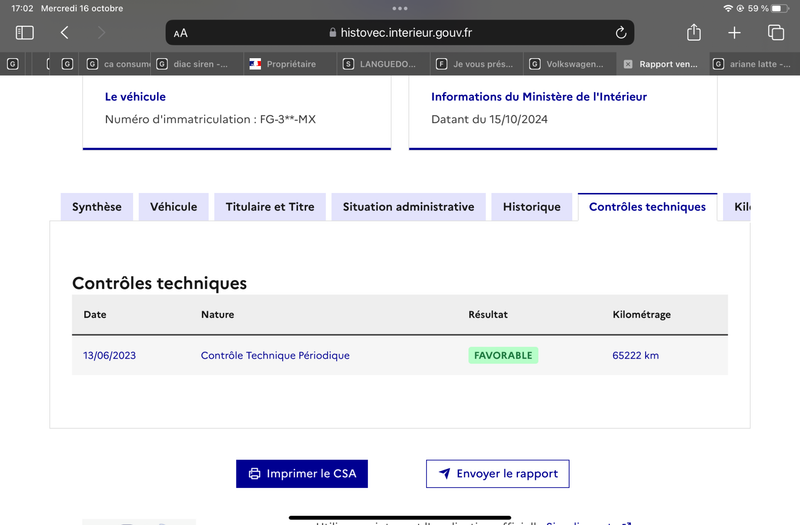
Task: Switch to the ariane latte browser tab
Action: (x=754, y=64)
